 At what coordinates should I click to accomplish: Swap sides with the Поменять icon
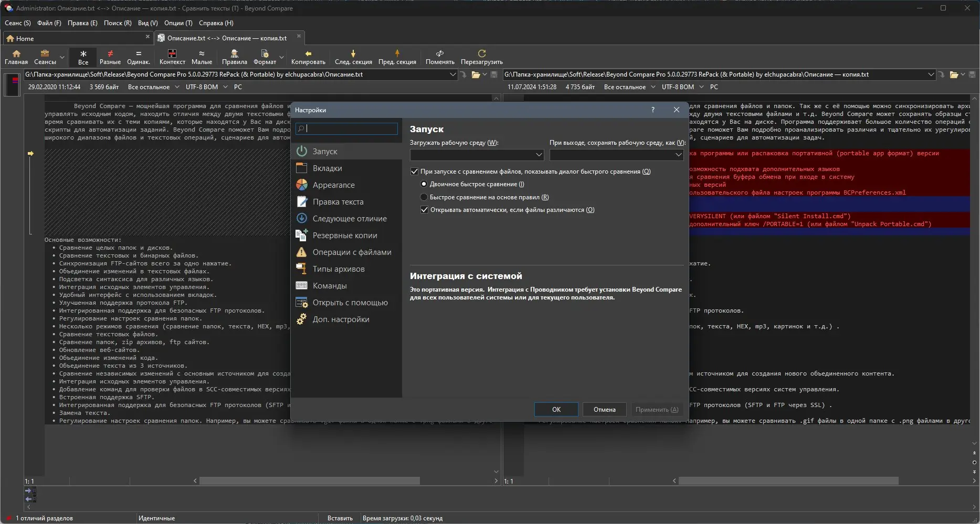coord(440,54)
